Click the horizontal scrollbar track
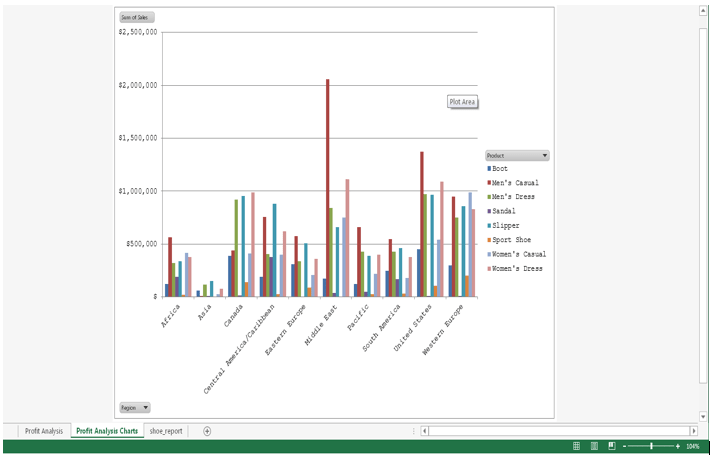The image size is (714, 456). [559, 431]
